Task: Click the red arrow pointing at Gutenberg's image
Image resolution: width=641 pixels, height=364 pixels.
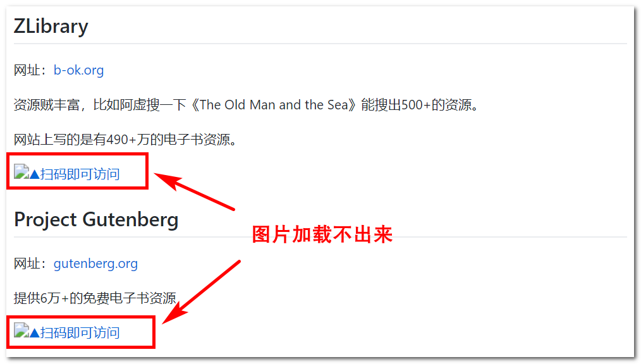Action: [202, 293]
